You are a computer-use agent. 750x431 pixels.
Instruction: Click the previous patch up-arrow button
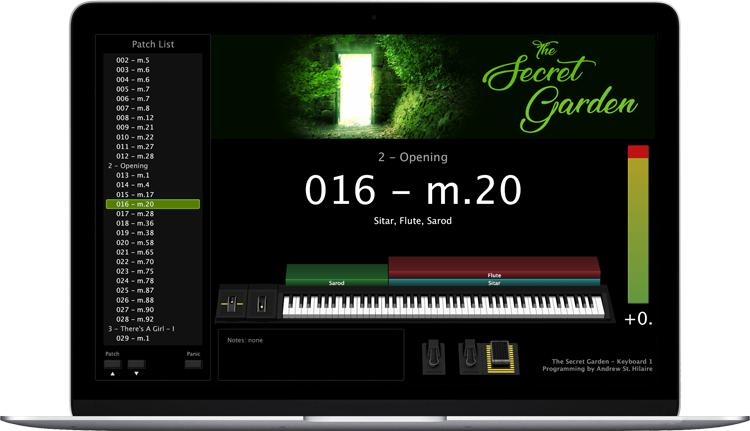tap(112, 365)
